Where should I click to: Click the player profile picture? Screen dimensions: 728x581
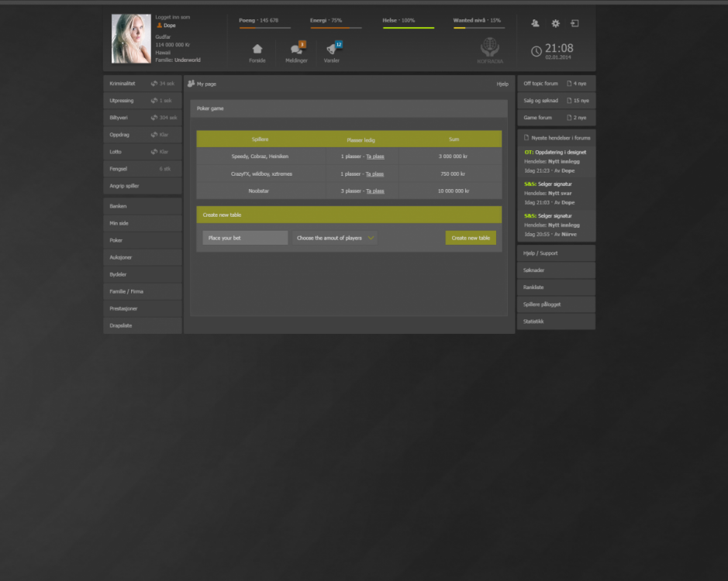[x=131, y=39]
